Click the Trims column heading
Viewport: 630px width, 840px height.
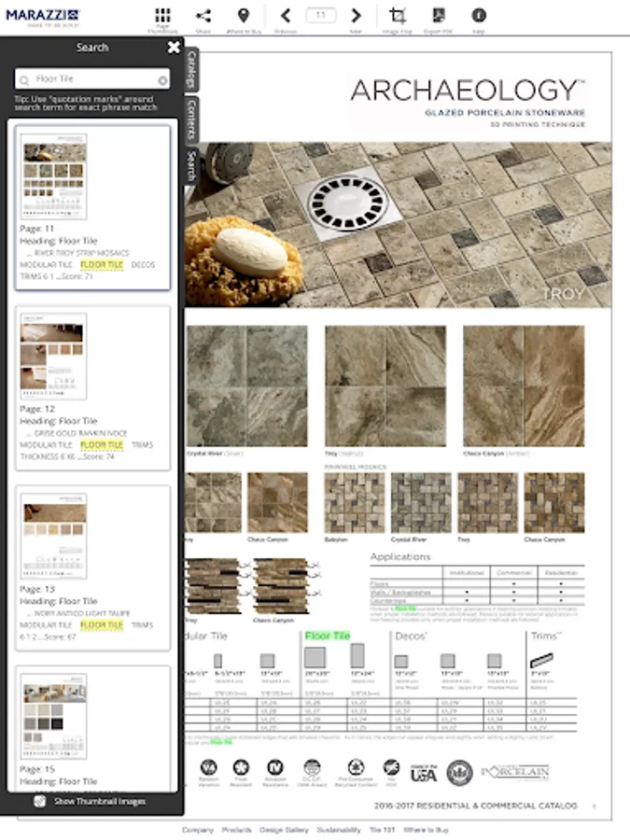[x=546, y=636]
